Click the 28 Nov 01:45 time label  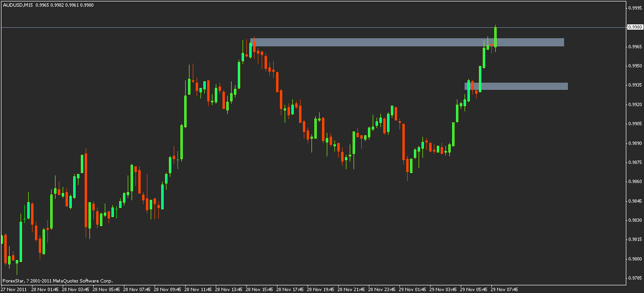tap(45, 289)
